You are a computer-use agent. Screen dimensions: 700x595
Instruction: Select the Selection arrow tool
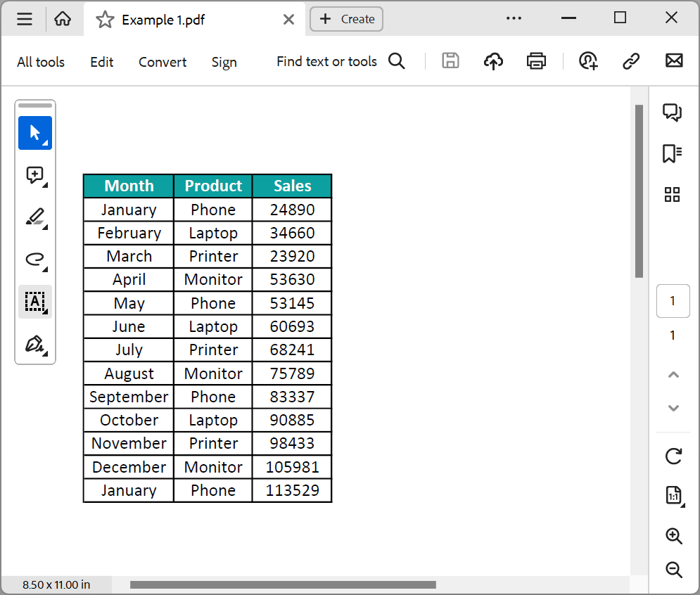tap(35, 133)
